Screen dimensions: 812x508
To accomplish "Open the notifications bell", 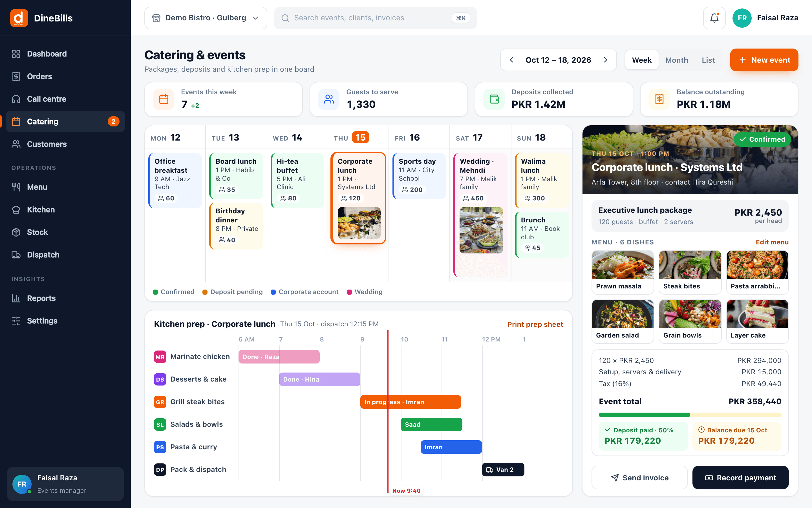I will [714, 18].
